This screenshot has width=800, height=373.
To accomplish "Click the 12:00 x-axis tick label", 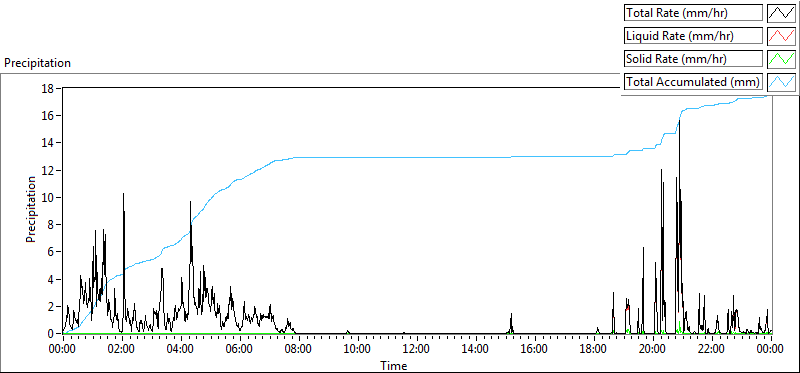I will click(x=417, y=350).
